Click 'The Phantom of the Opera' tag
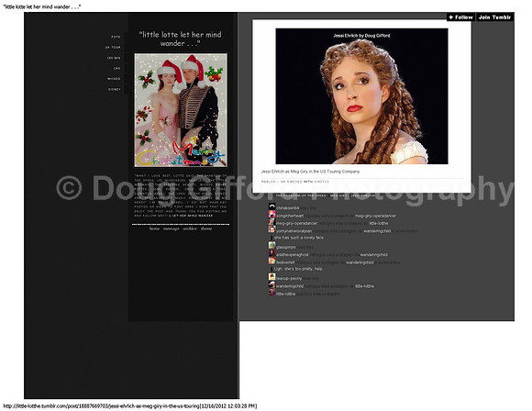 tap(301, 195)
